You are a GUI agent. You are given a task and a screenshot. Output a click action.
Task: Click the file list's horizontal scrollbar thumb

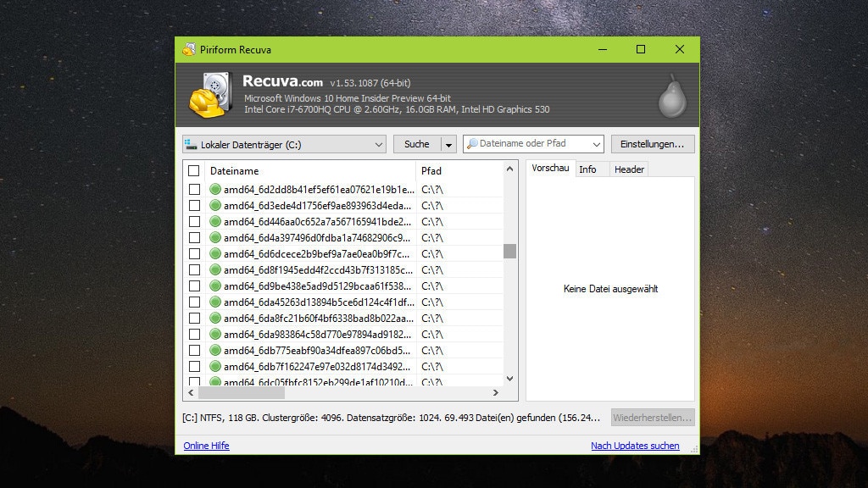242,393
